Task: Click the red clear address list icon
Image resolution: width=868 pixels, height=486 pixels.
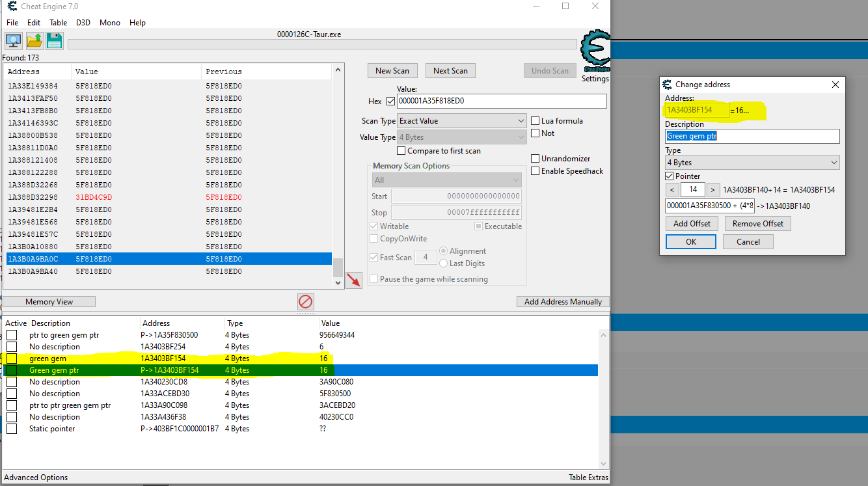Action: (305, 301)
